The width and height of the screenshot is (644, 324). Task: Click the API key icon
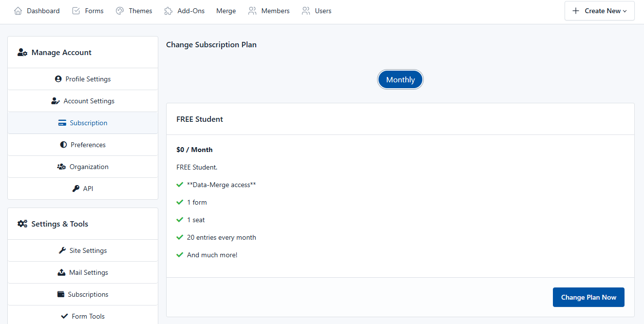pos(76,189)
